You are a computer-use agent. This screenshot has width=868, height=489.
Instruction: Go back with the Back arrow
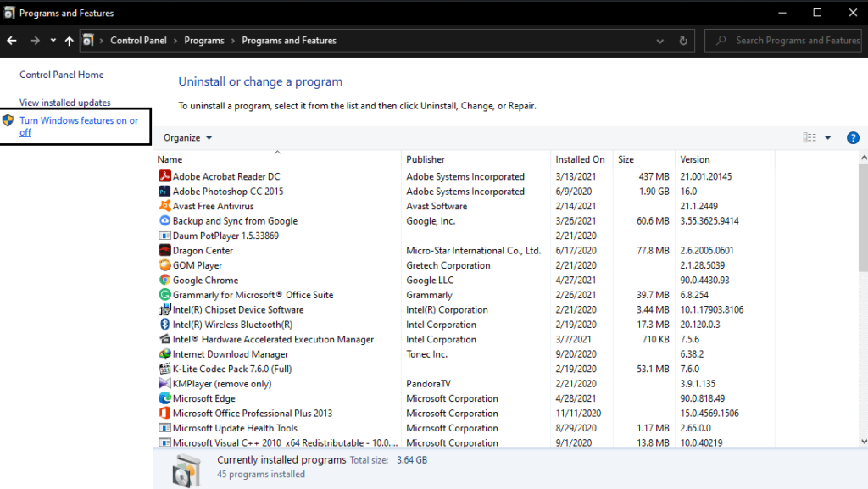point(12,41)
